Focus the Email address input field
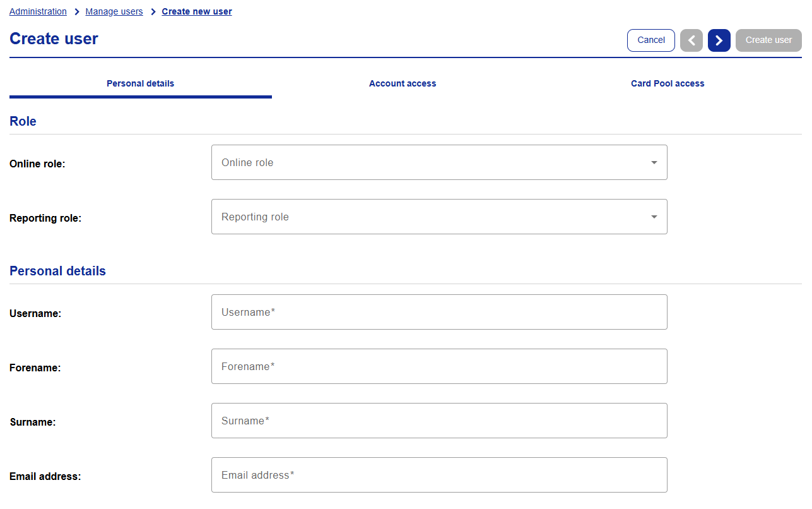The image size is (812, 509). click(x=439, y=475)
